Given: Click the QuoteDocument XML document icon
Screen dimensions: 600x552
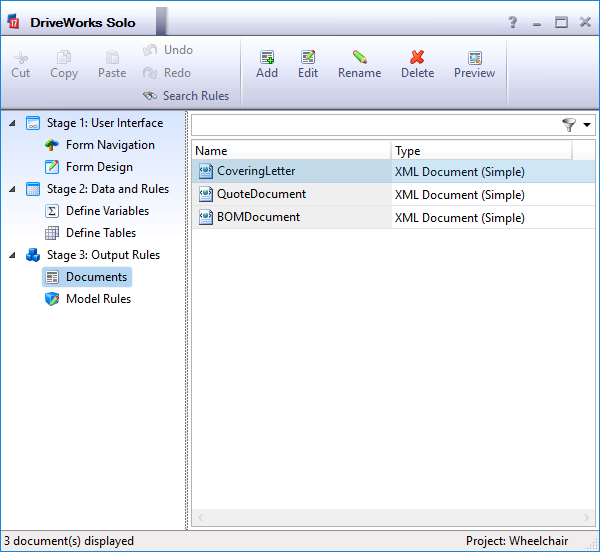Looking at the screenshot, I should coord(206,194).
